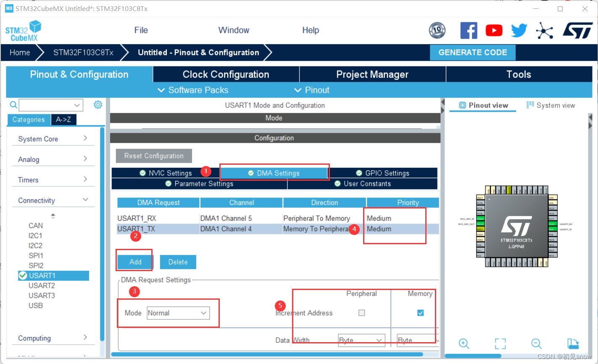598x364 pixels.
Task: Click the green check icon beside USART1
Action: coord(23,276)
